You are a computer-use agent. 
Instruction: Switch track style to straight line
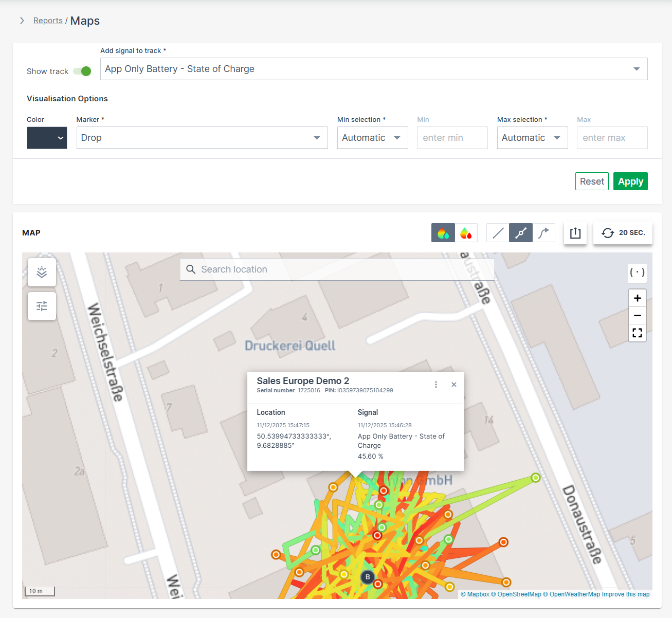[498, 233]
